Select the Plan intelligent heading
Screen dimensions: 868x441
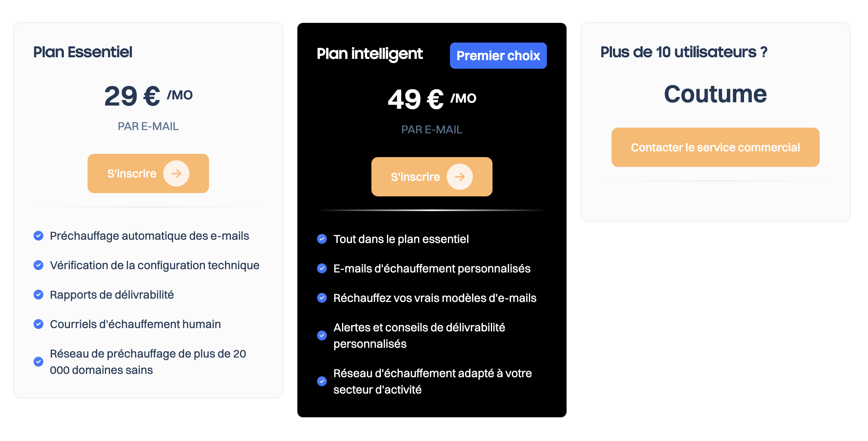coord(370,54)
